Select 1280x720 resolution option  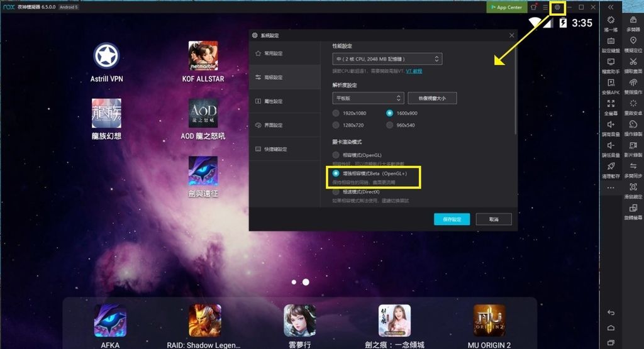coord(336,125)
